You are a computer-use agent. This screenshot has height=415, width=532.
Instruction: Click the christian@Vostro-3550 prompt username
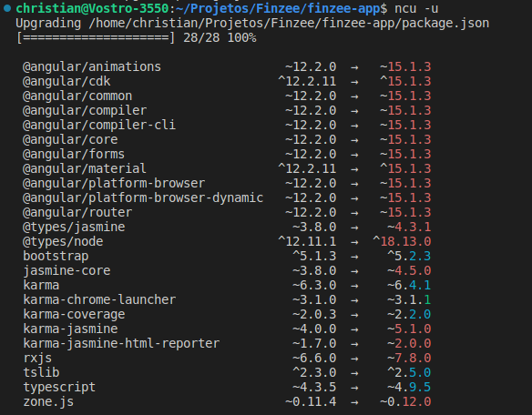click(x=92, y=8)
